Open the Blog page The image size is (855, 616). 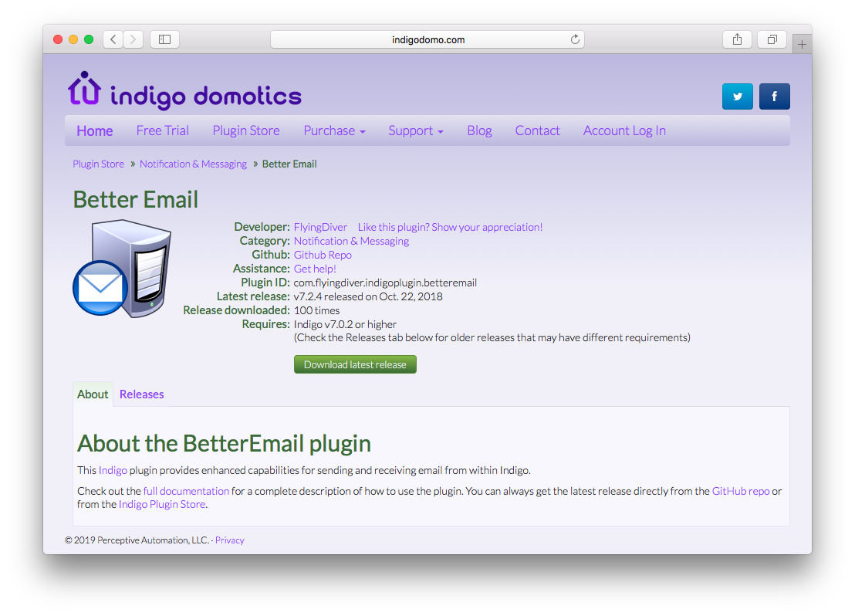click(479, 131)
